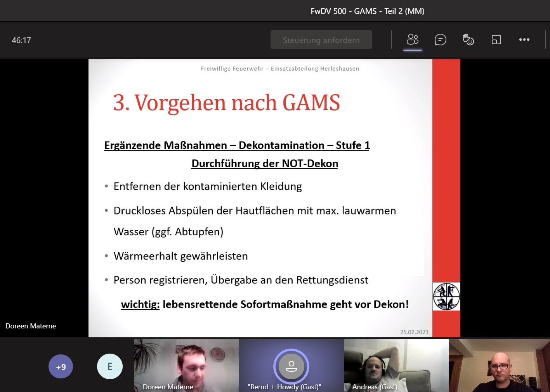550x392 pixels.
Task: Click the Steuerung anfordern button
Action: click(x=321, y=40)
